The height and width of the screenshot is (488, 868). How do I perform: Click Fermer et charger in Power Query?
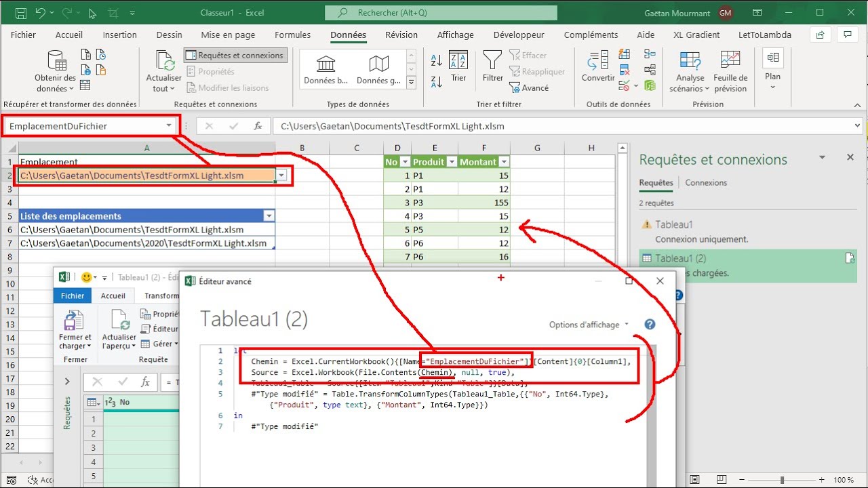75,331
